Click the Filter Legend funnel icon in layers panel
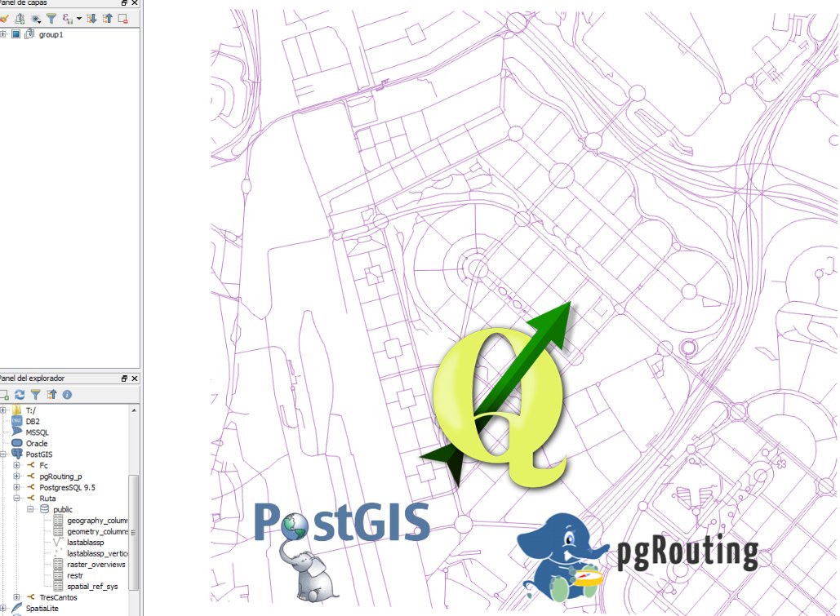840x616 pixels. point(51,19)
